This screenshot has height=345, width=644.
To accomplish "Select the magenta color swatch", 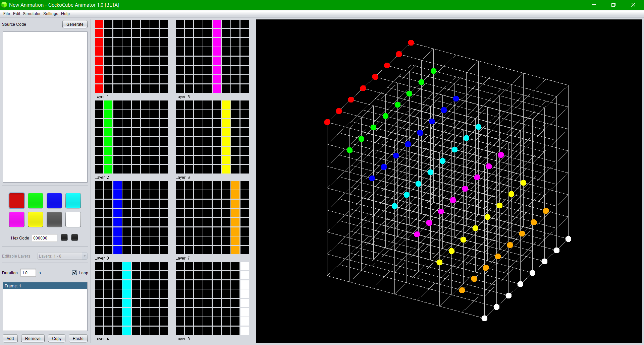I will (x=16, y=219).
